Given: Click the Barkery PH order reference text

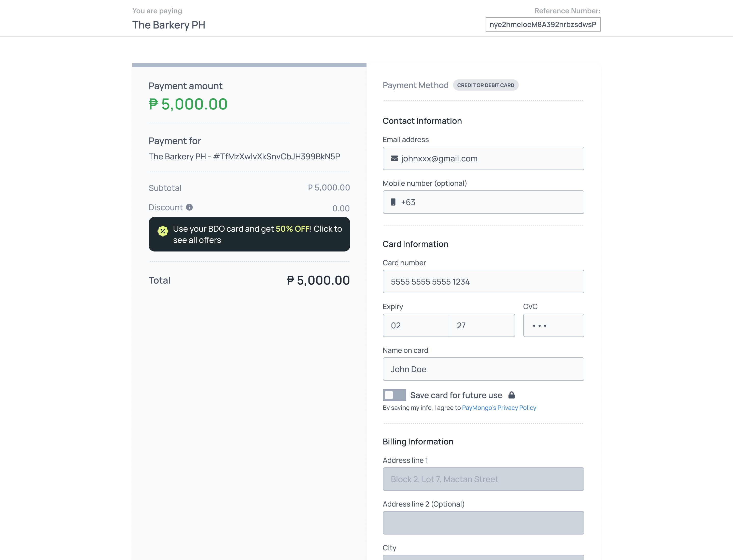Looking at the screenshot, I should click(x=244, y=157).
